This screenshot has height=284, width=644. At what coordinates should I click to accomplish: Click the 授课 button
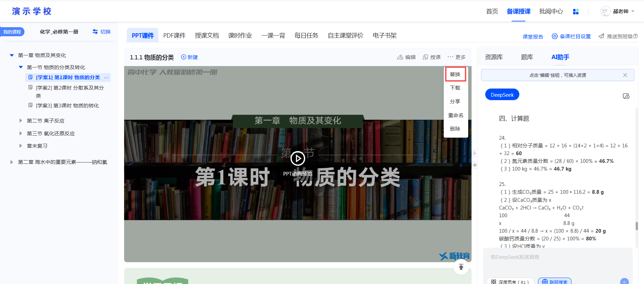click(432, 57)
